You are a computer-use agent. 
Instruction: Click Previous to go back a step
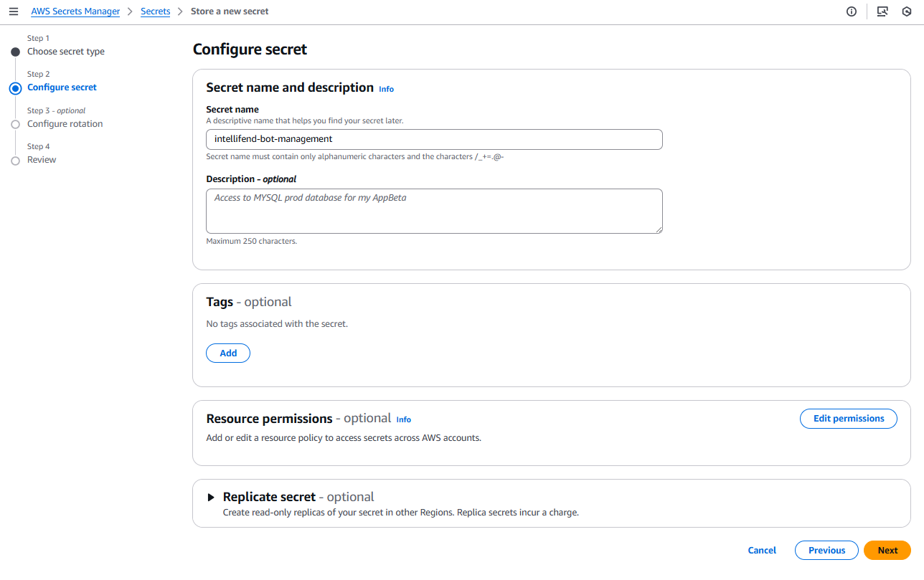826,550
